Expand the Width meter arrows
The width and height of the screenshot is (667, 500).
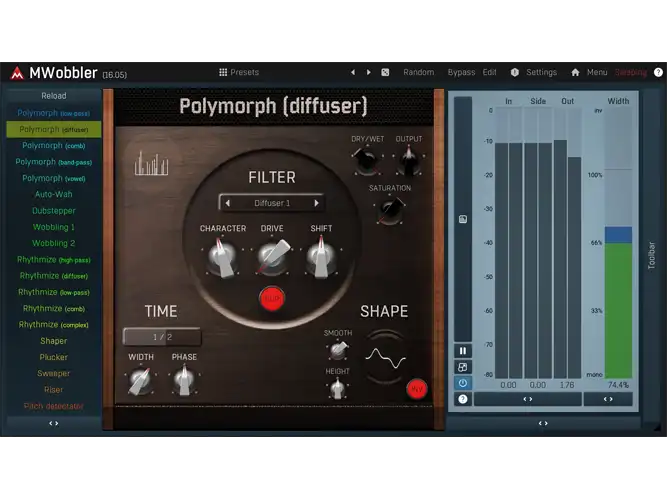coord(608,399)
